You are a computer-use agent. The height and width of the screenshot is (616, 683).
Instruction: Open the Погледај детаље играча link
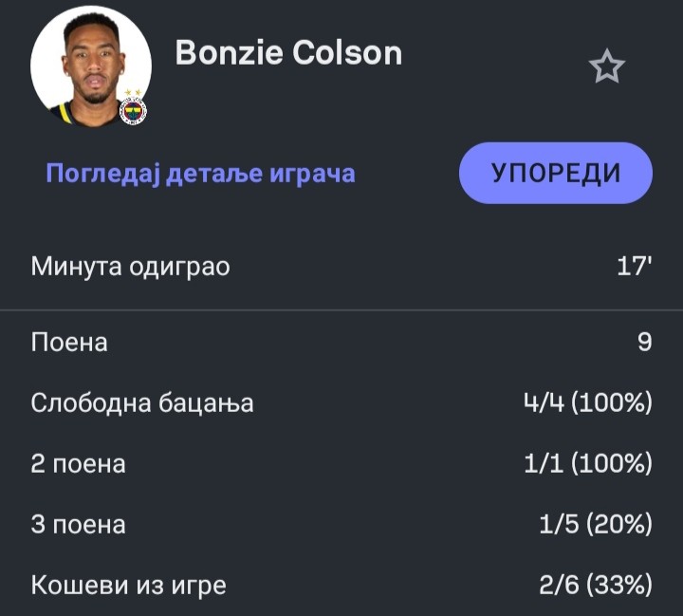coord(200,174)
